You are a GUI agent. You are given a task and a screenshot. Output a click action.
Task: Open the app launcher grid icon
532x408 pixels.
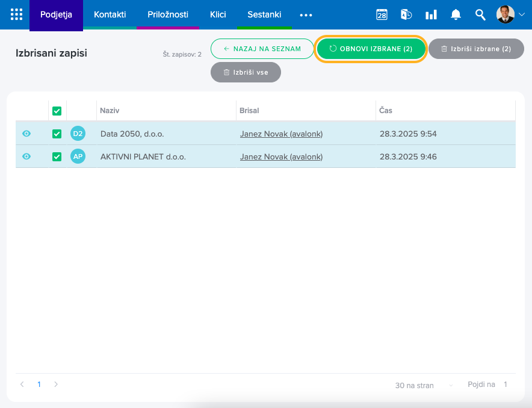pos(16,14)
